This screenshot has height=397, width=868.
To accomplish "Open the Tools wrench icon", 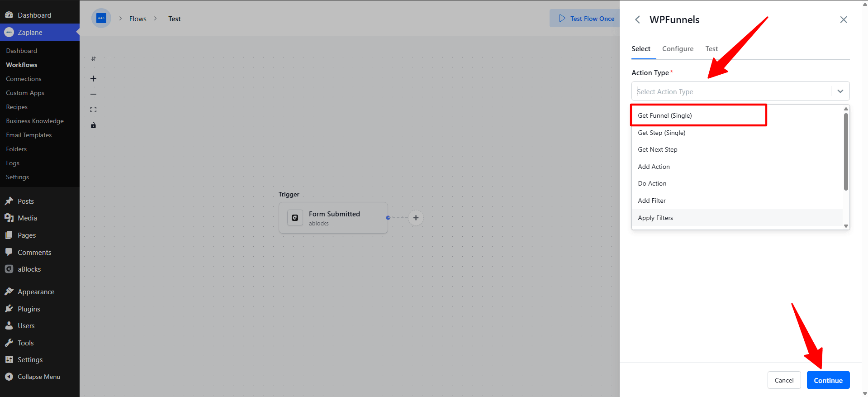I will tap(9, 343).
